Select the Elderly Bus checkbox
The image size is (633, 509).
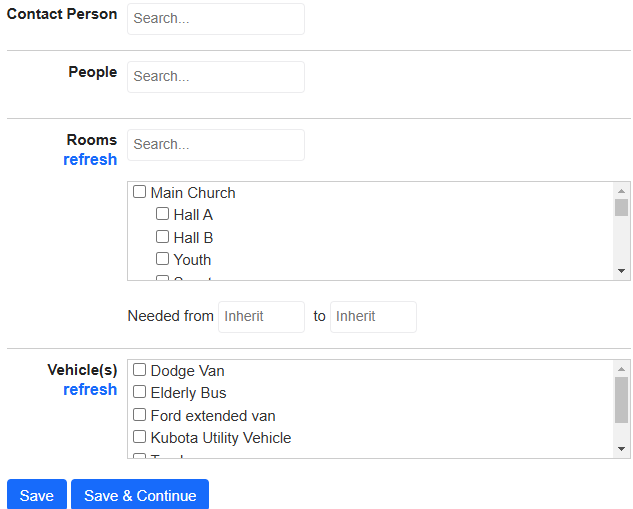point(139,392)
